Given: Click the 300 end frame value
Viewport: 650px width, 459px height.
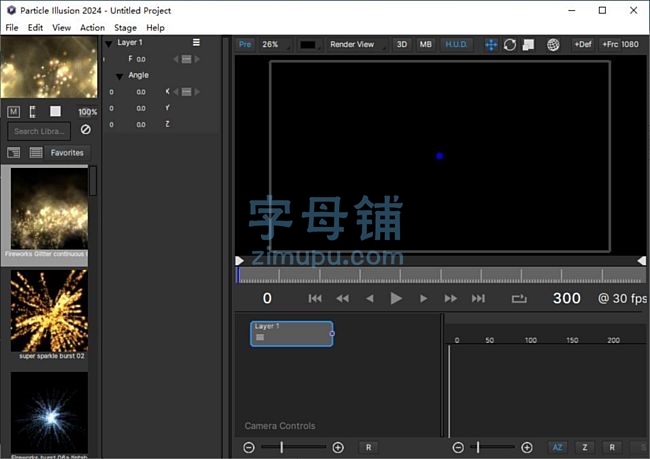Looking at the screenshot, I should tap(567, 298).
